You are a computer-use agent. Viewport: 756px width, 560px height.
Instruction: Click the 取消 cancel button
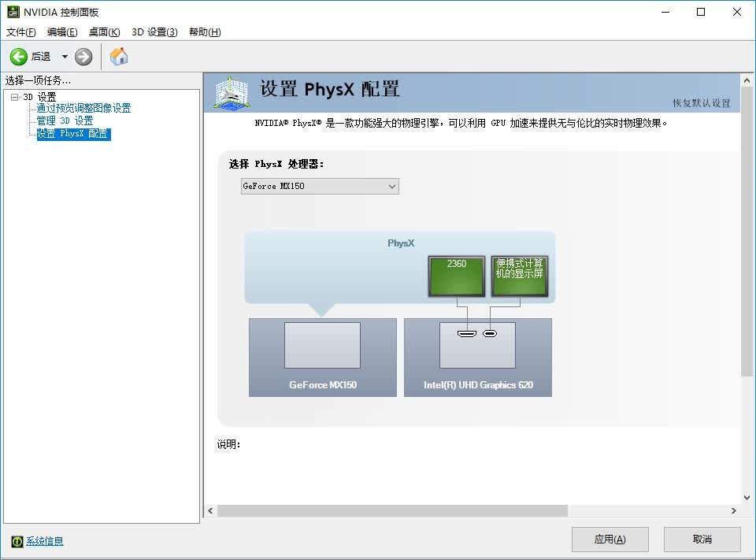pyautogui.click(x=702, y=540)
